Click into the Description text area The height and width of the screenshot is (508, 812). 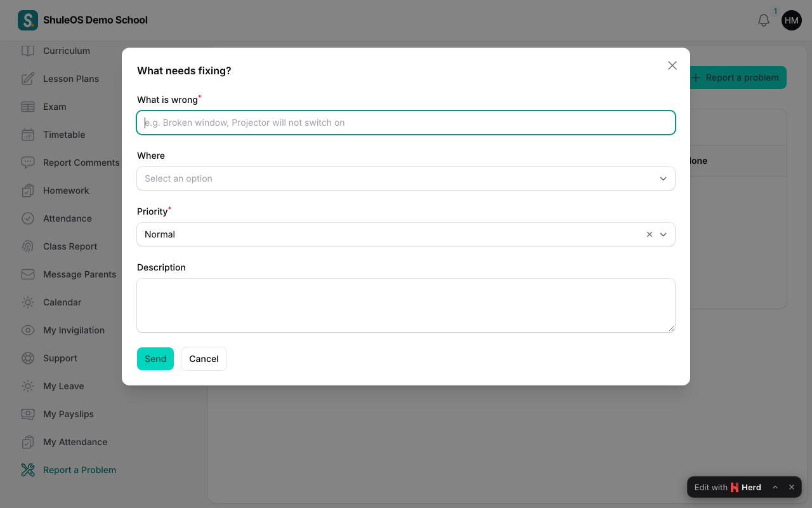pos(406,305)
